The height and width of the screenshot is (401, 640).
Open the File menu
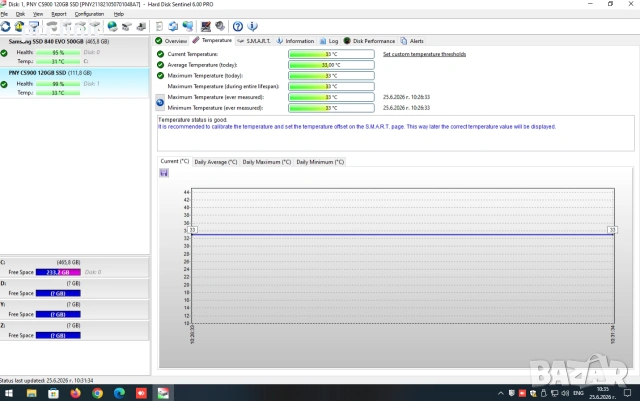(x=4, y=14)
